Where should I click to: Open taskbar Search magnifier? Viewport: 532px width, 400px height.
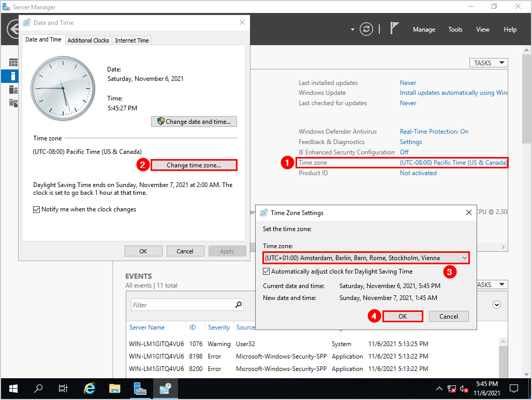pos(38,389)
